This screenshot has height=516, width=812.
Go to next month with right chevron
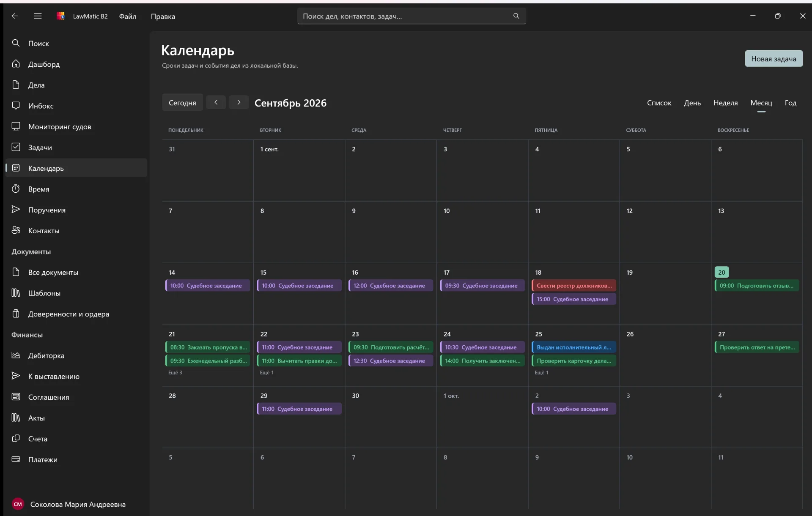[239, 102]
